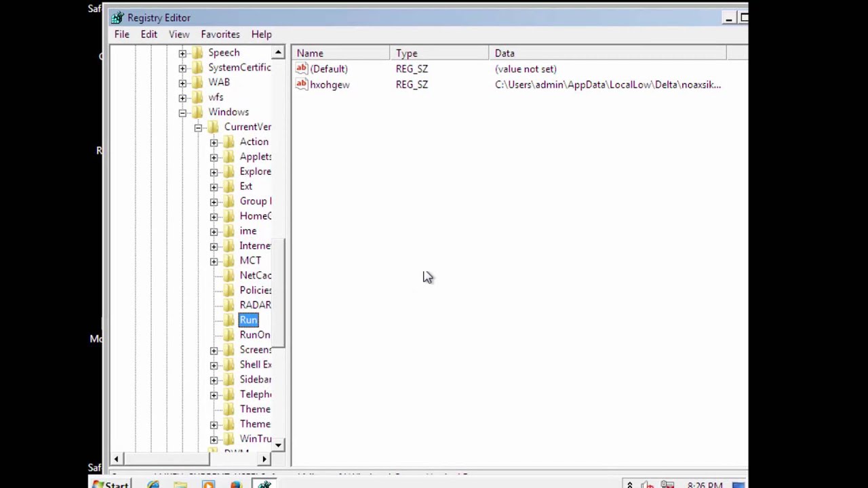Open the Favorites menu

click(x=220, y=34)
